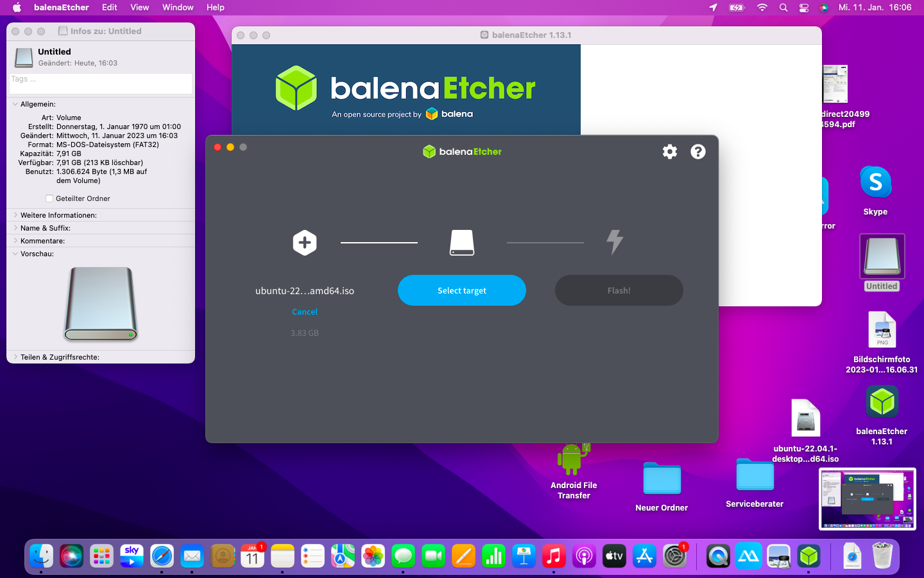Open Wi-Fi status in the menu bar
Viewport: 924px width, 578px height.
[x=762, y=8]
